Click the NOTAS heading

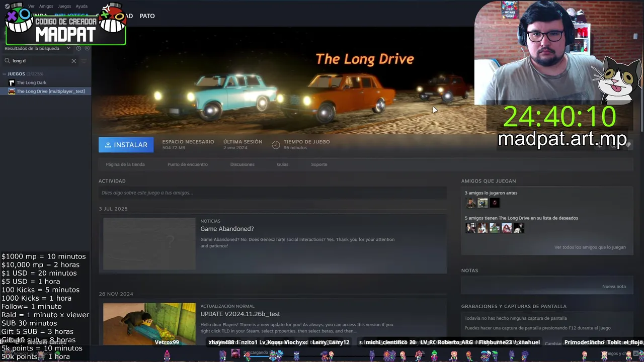point(469,270)
